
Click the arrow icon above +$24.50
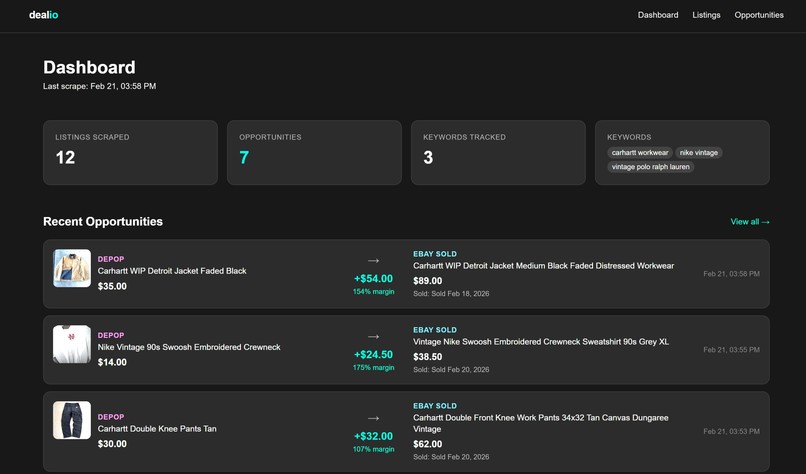click(374, 337)
